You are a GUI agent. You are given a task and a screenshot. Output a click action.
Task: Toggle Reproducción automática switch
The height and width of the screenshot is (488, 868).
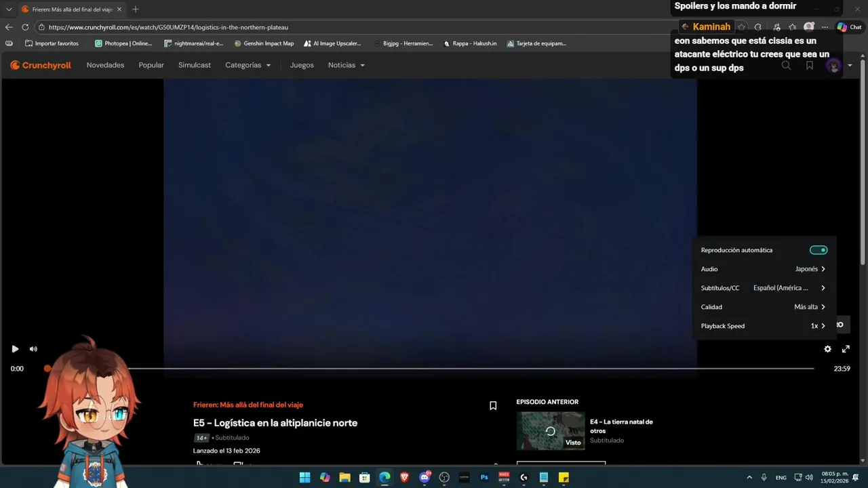coord(818,250)
